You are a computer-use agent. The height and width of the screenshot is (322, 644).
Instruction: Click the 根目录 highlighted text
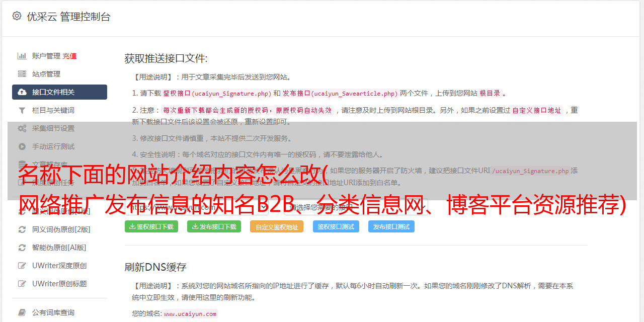click(x=490, y=93)
